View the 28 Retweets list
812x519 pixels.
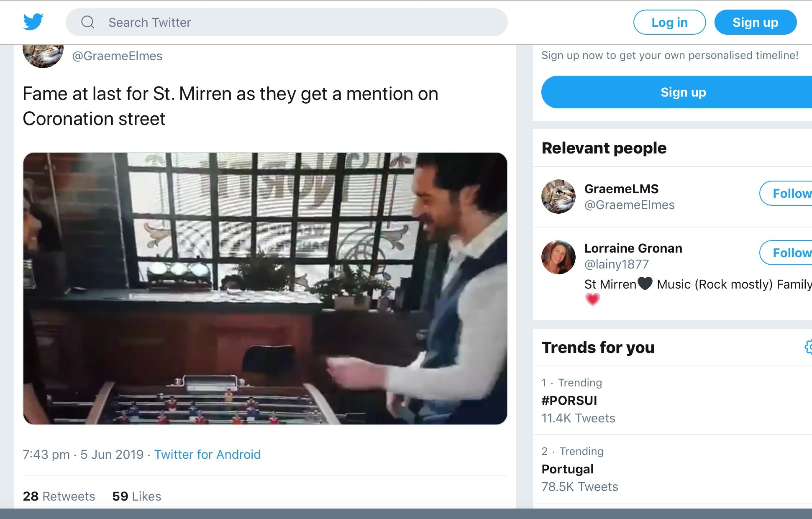click(59, 496)
